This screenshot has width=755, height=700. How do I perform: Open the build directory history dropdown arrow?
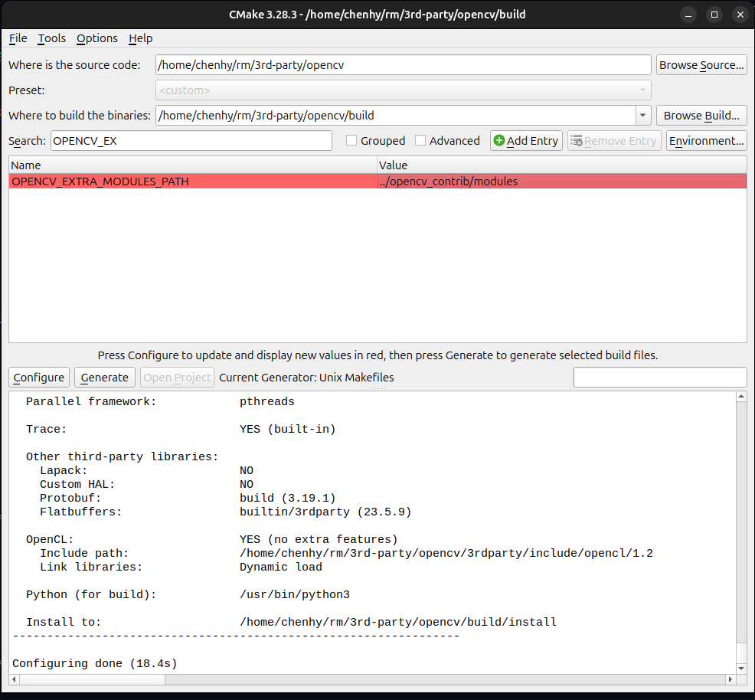[x=643, y=115]
